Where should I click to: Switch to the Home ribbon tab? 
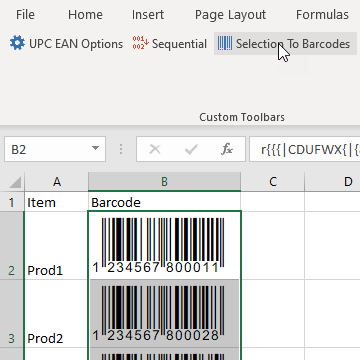pos(85,15)
